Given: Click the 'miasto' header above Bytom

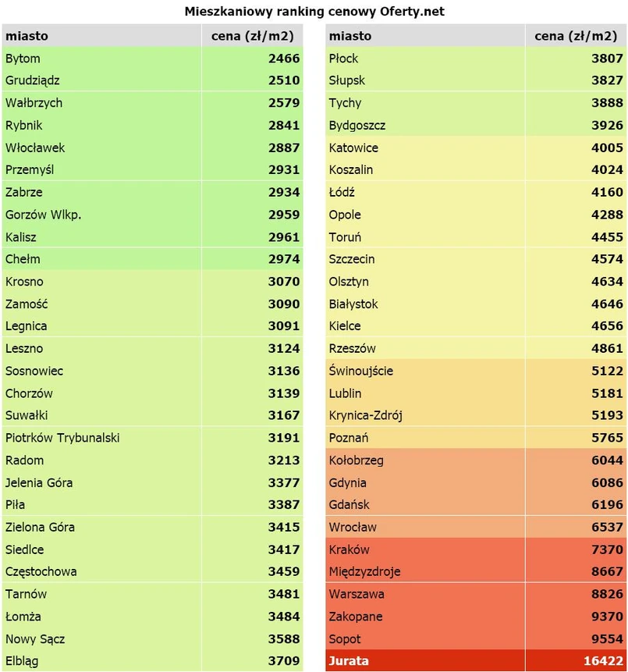Looking at the screenshot, I should (27, 36).
